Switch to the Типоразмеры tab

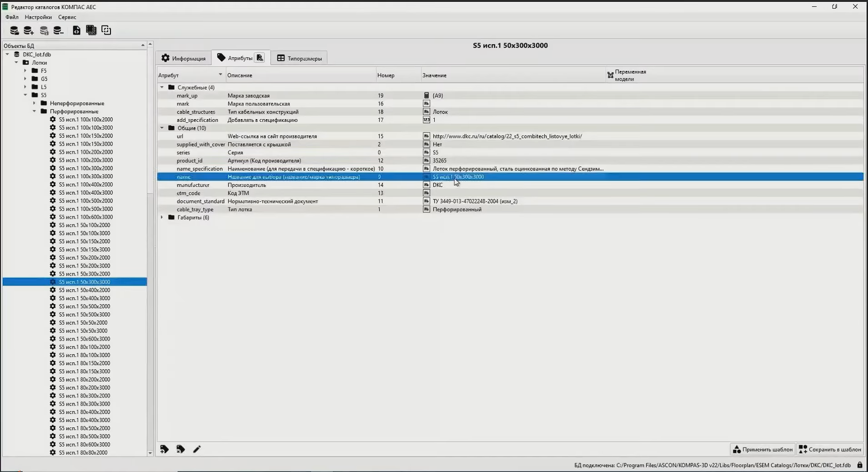click(x=299, y=58)
